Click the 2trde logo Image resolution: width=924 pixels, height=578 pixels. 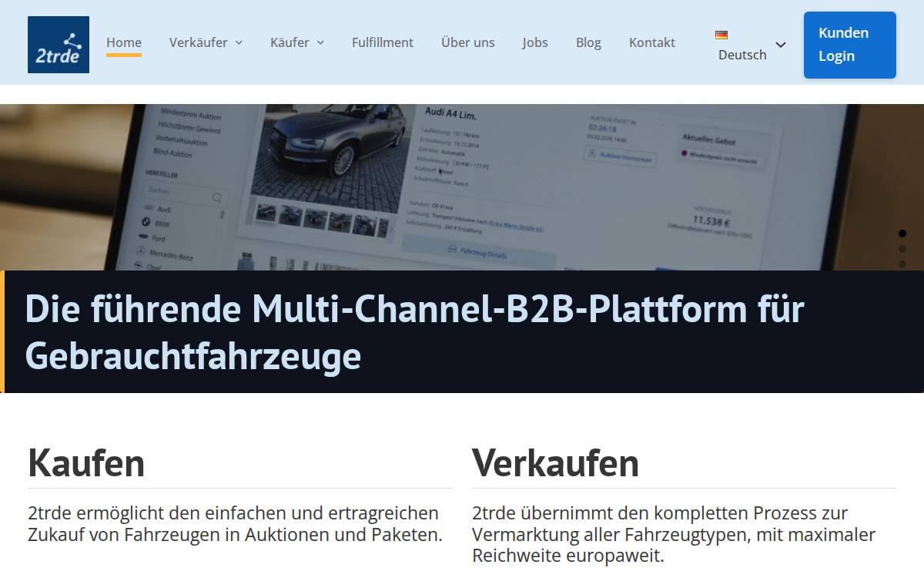click(x=59, y=45)
